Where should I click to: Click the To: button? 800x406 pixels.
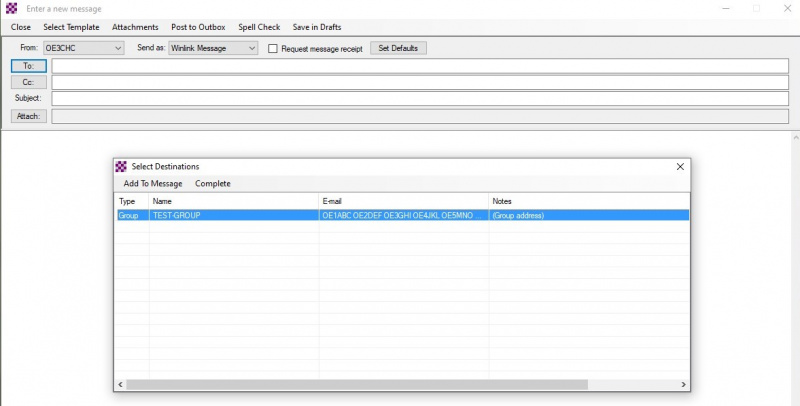(x=29, y=66)
